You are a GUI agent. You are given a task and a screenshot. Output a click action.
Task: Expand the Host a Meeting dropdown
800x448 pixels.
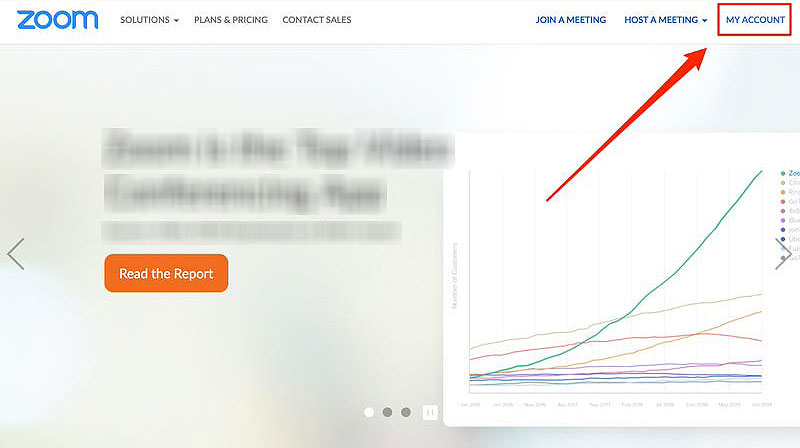point(666,20)
